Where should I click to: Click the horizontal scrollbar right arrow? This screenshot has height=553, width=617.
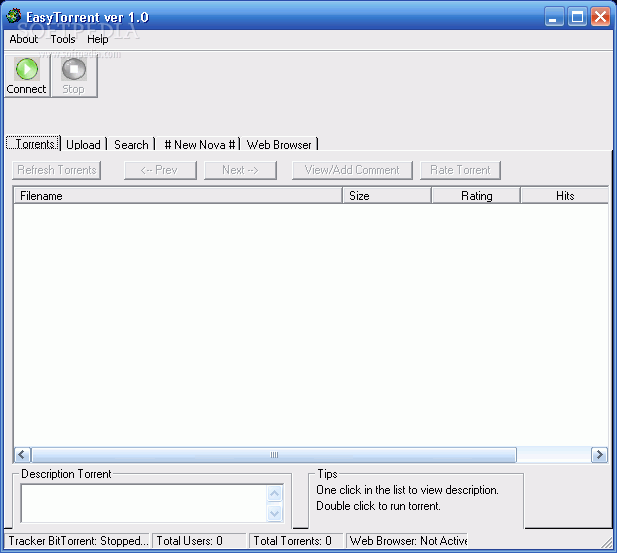pos(599,455)
